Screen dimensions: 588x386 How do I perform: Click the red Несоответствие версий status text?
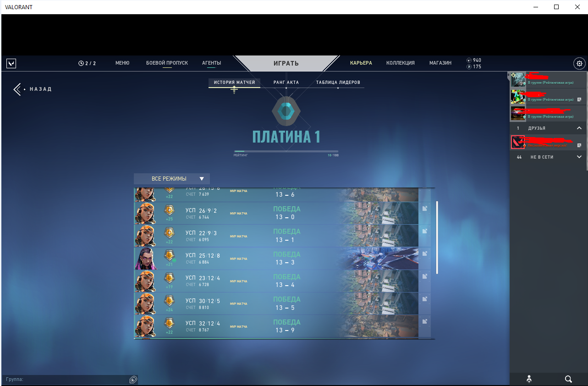(547, 145)
